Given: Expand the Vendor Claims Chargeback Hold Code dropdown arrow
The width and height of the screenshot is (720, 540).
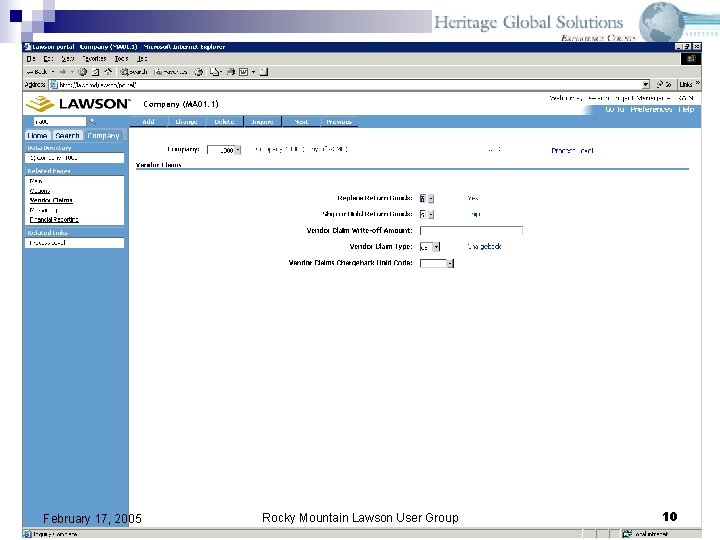Looking at the screenshot, I should click(x=450, y=264).
